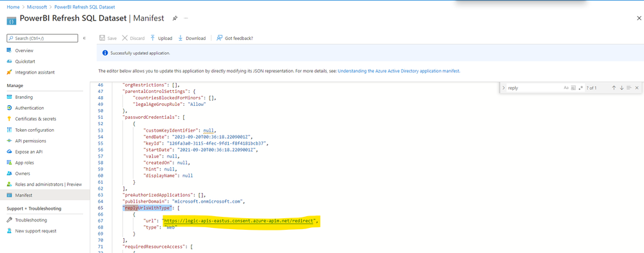
Task: Click the "countriesBlockedForMinors" line
Action: point(175,98)
